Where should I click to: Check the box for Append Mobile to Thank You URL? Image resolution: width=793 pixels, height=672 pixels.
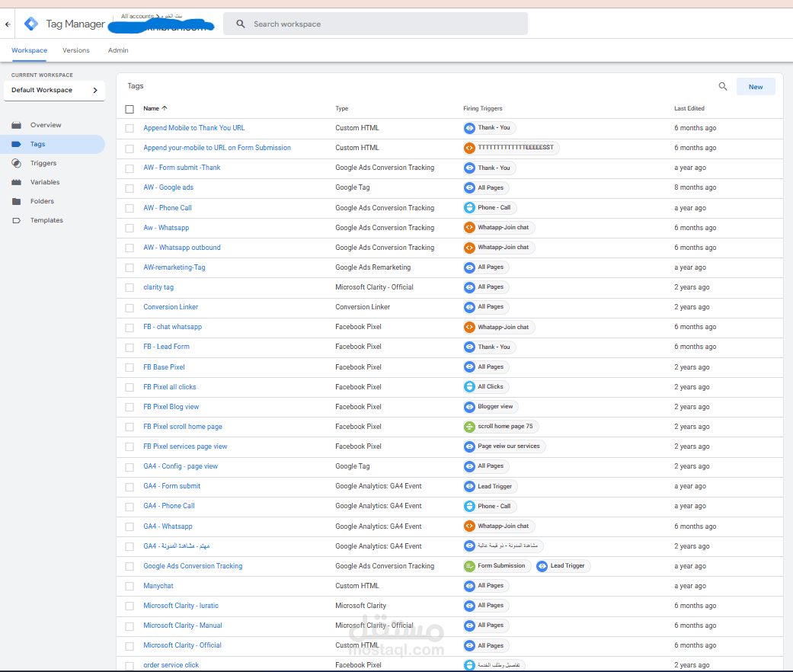click(x=130, y=129)
